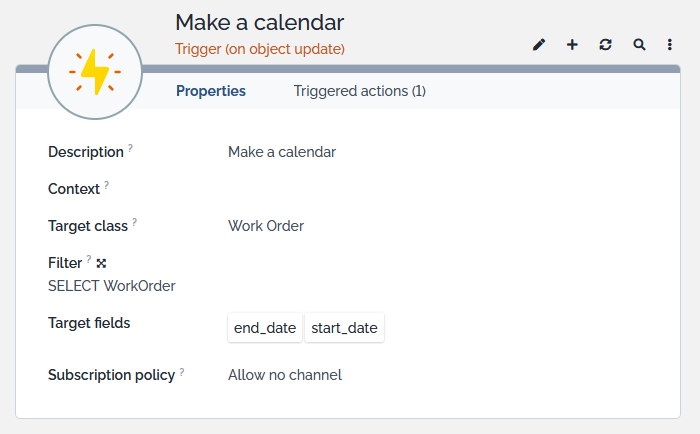The height and width of the screenshot is (434, 700).
Task: Click the SELECT WorkOrder filter text
Action: 112,286
